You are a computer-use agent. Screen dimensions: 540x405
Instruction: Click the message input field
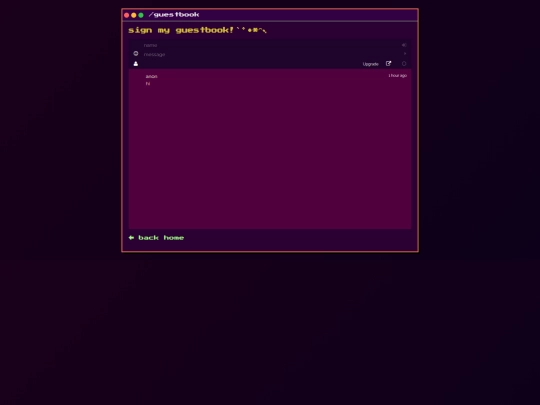coord(270,54)
